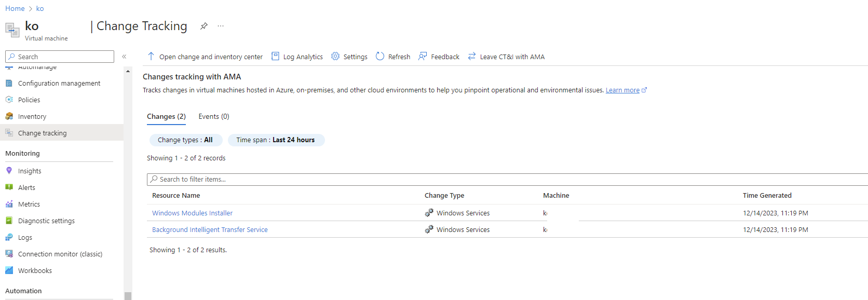Open the Change types filter dropdown

click(x=185, y=140)
